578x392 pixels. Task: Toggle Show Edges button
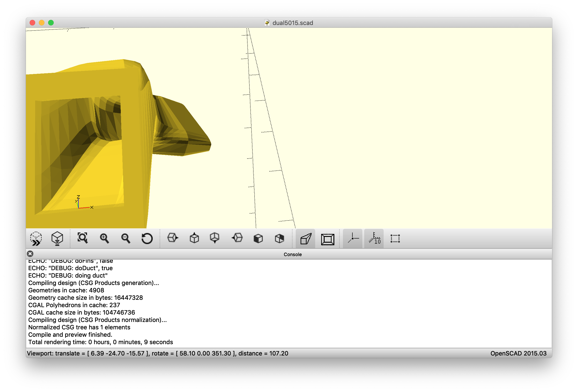coord(395,239)
